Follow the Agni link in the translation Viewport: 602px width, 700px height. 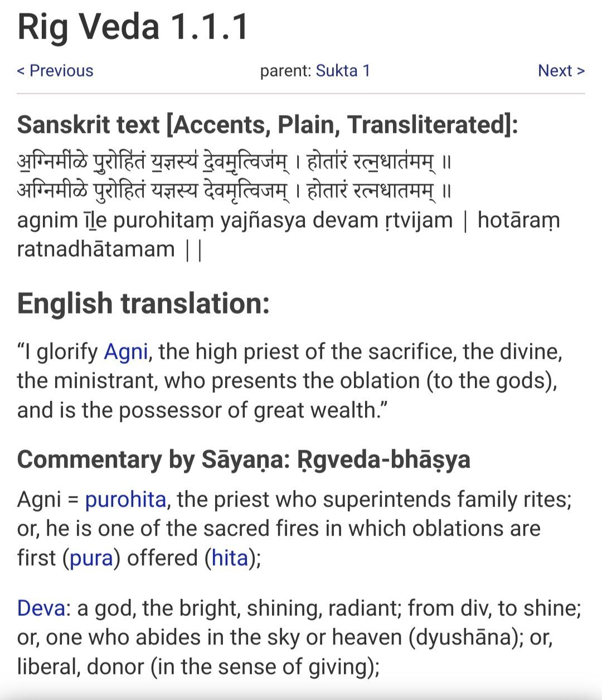(126, 352)
